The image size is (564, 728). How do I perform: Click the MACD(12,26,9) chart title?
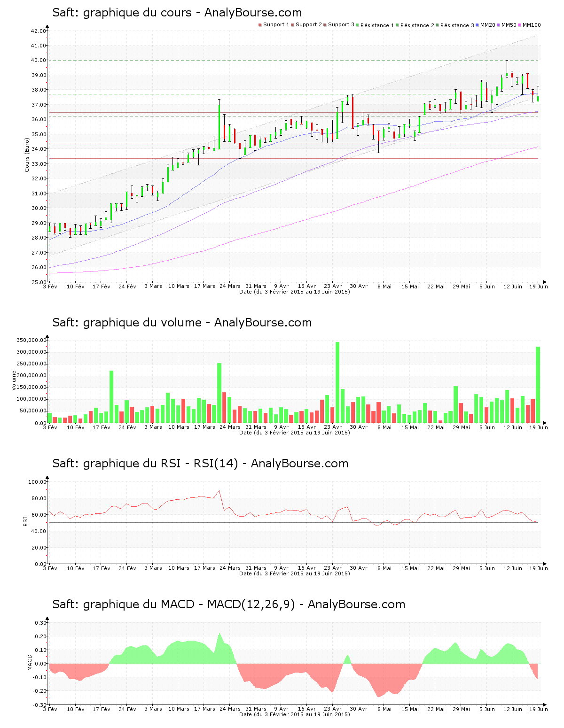coord(228,604)
